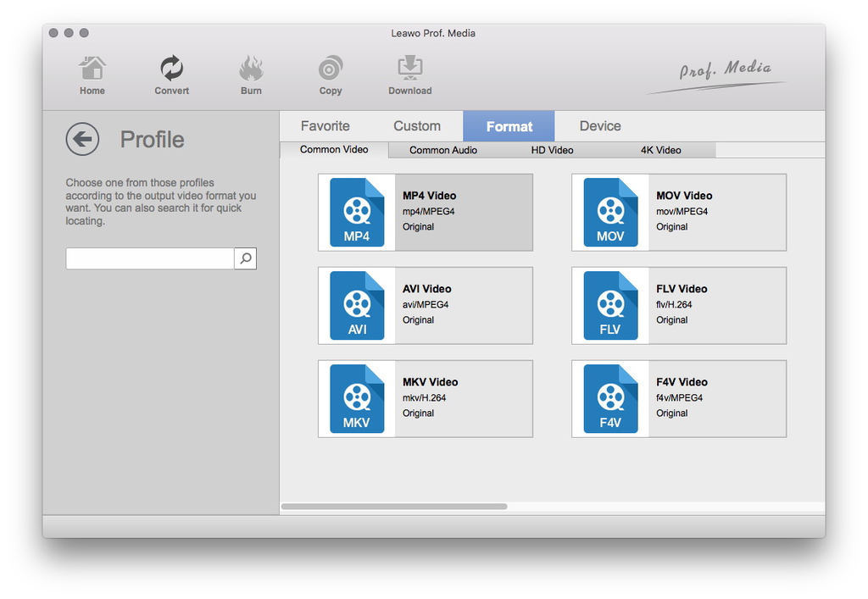Open the Home module icon
Image resolution: width=868 pixels, height=599 pixels.
[x=92, y=69]
